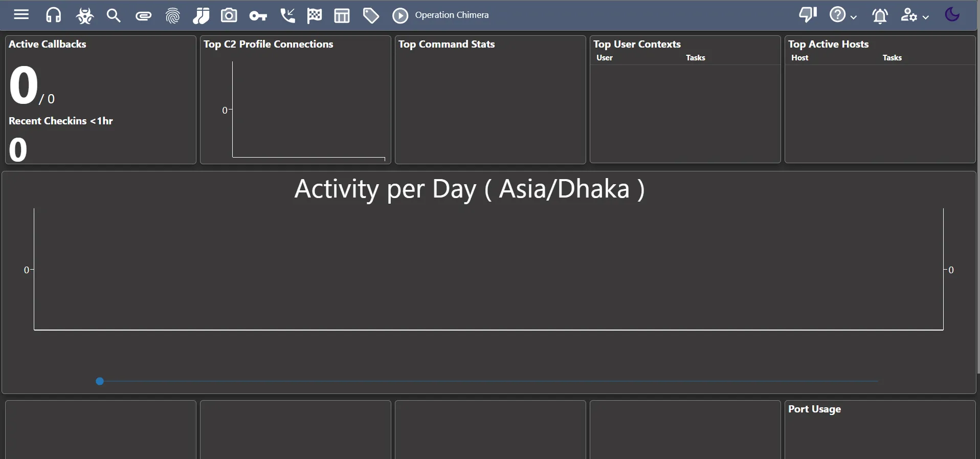The width and height of the screenshot is (980, 459).
Task: Click Operation Chimera play icon
Action: click(400, 16)
